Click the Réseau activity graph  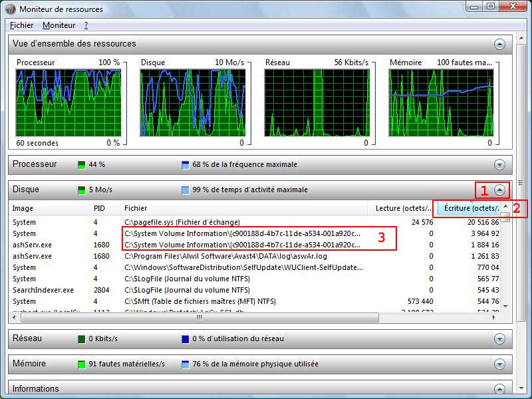pos(317,102)
